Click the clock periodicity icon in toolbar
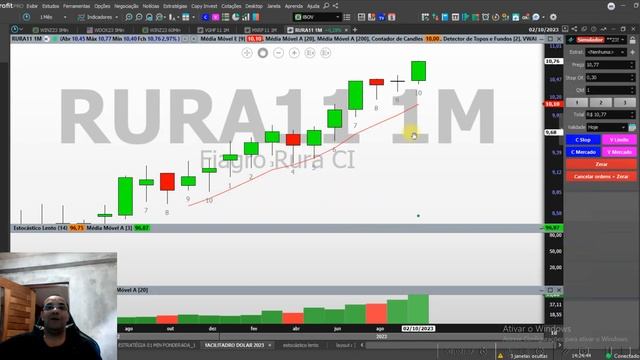 tap(26, 17)
